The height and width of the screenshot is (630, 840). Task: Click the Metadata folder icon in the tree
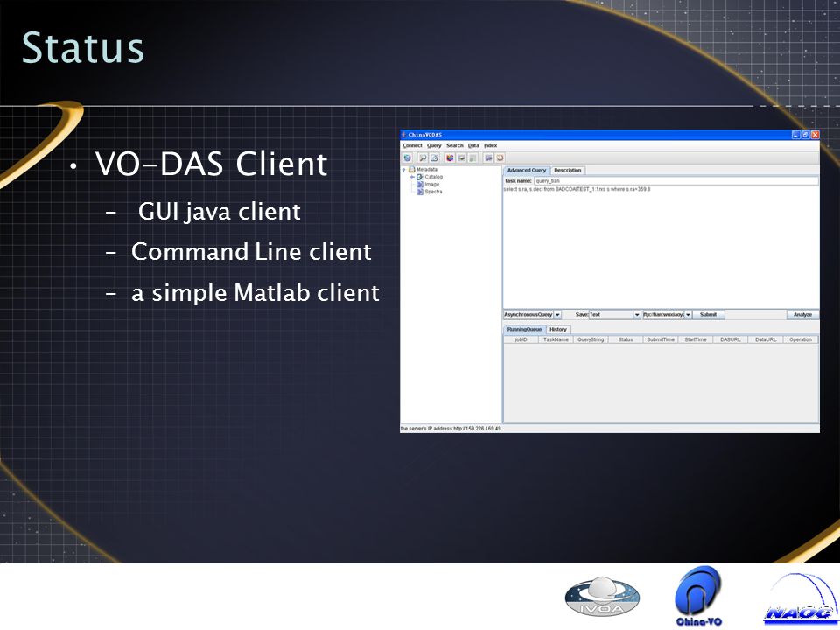tap(412, 169)
